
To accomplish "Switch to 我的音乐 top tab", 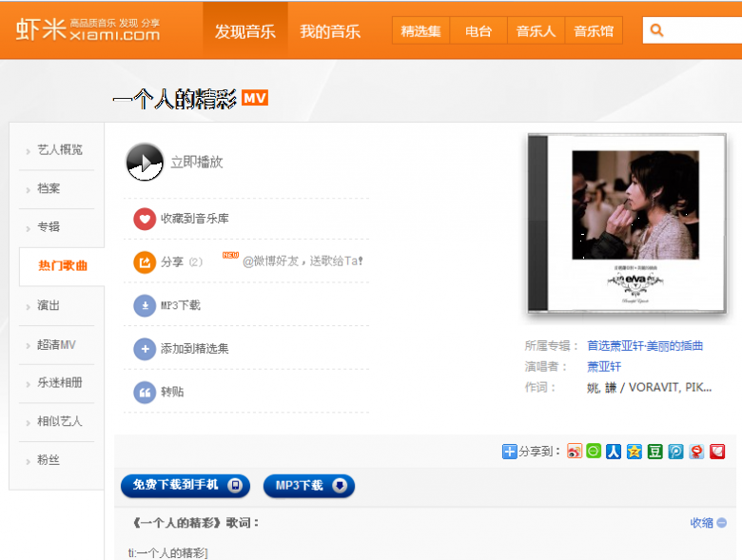I will click(x=330, y=31).
